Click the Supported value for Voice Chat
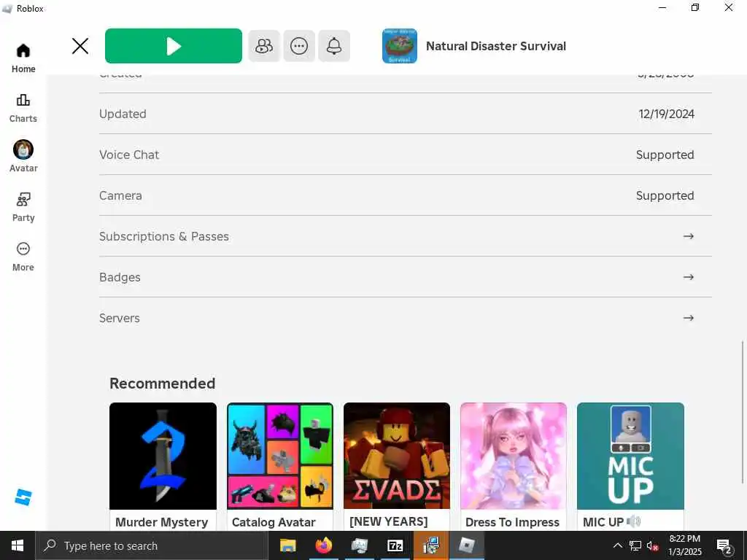The image size is (747, 560). point(665,155)
